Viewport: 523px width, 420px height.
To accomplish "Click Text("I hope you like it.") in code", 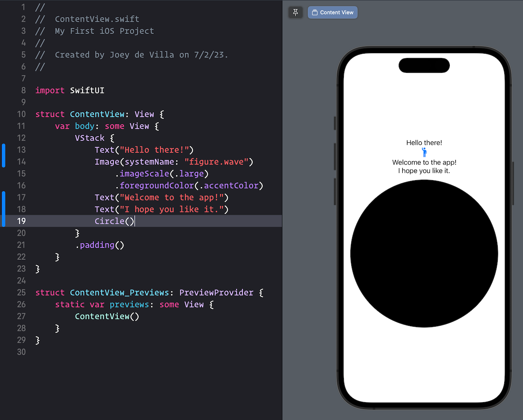I will pyautogui.click(x=162, y=209).
